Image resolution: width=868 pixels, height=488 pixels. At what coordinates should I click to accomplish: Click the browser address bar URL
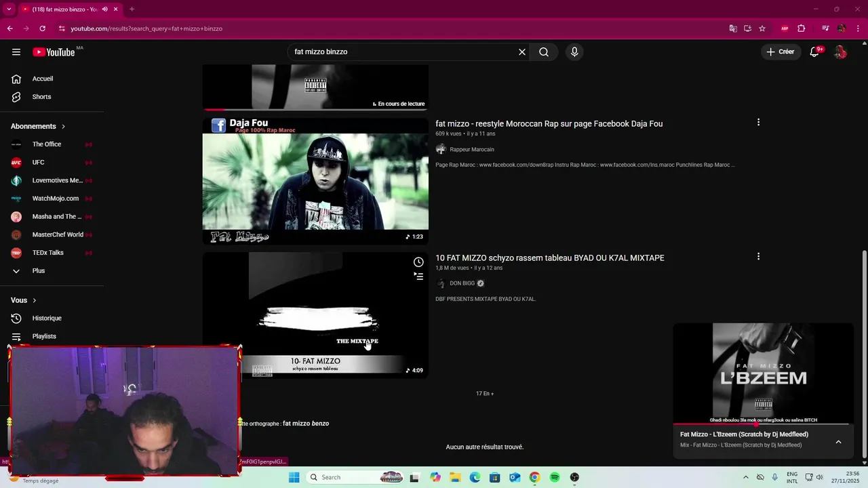pos(146,28)
